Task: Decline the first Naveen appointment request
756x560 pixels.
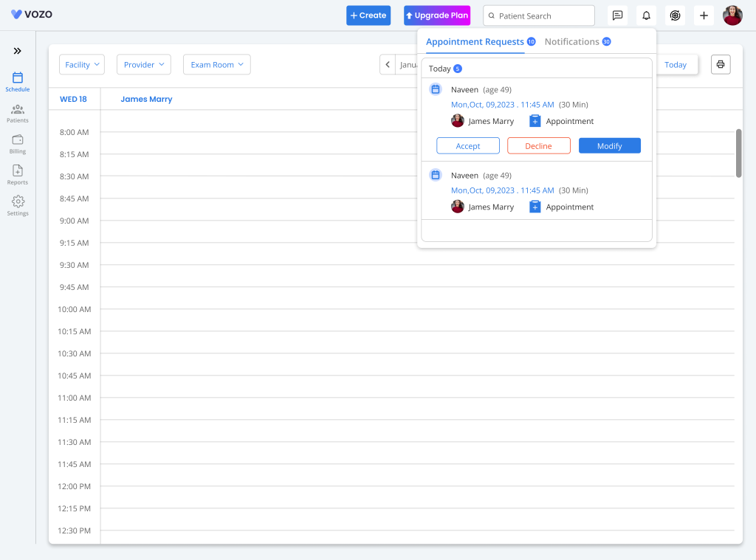Action: 538,146
